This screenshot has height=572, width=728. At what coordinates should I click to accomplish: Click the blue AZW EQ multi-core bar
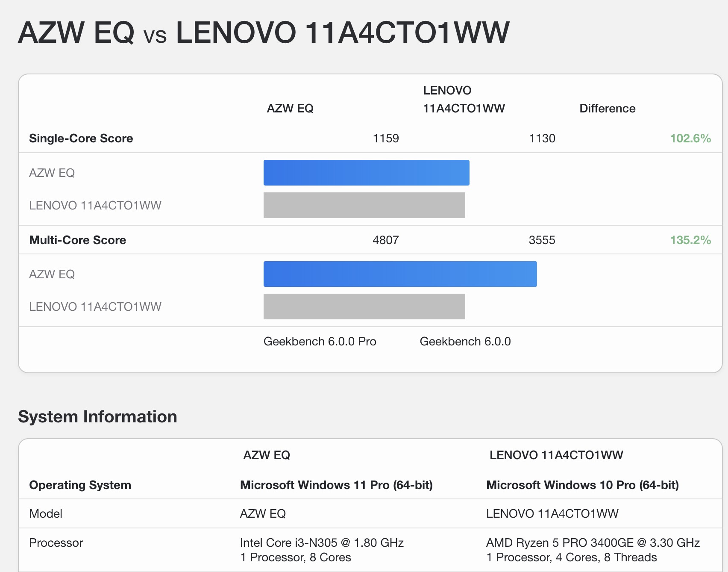click(x=400, y=274)
